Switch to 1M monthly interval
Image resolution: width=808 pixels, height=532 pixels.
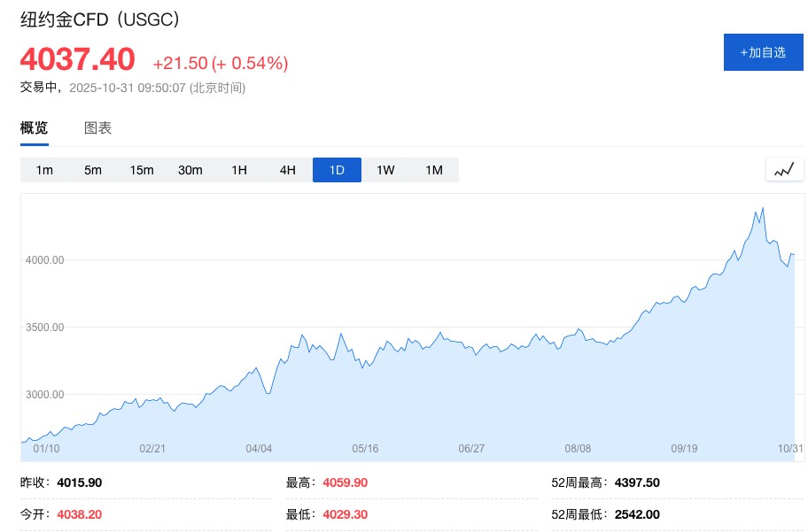point(434,170)
